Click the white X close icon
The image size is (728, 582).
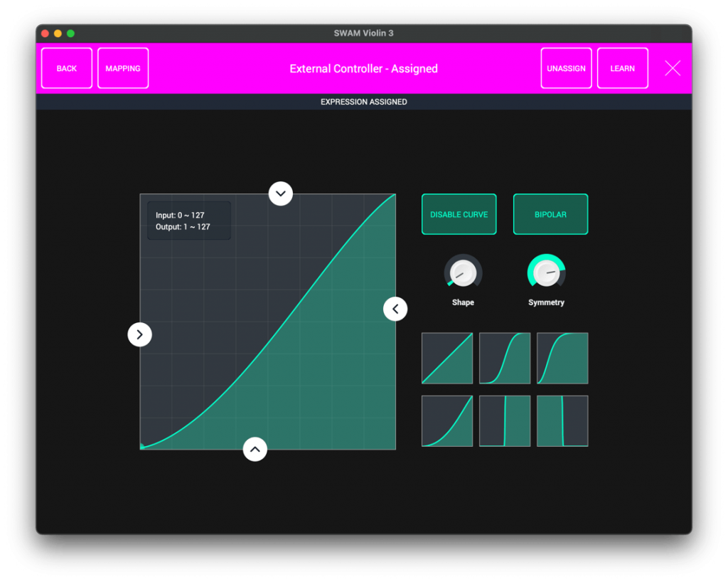(673, 68)
